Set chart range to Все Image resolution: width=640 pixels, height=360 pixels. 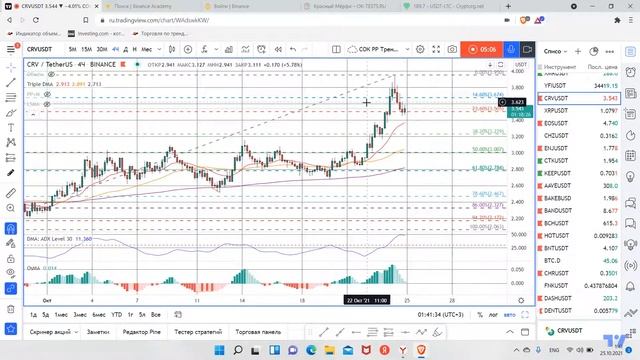tap(156, 315)
